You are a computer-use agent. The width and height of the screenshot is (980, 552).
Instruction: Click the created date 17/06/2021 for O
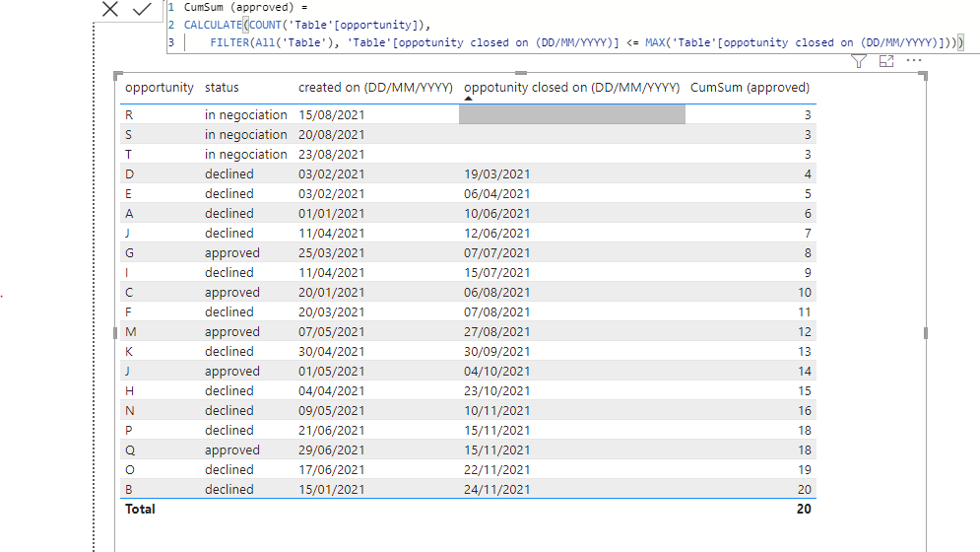pos(331,470)
